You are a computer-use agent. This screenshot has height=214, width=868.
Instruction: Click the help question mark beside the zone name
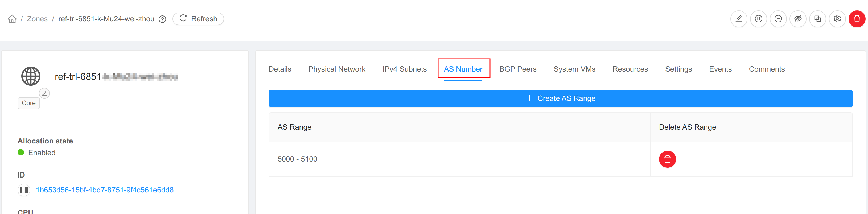162,19
